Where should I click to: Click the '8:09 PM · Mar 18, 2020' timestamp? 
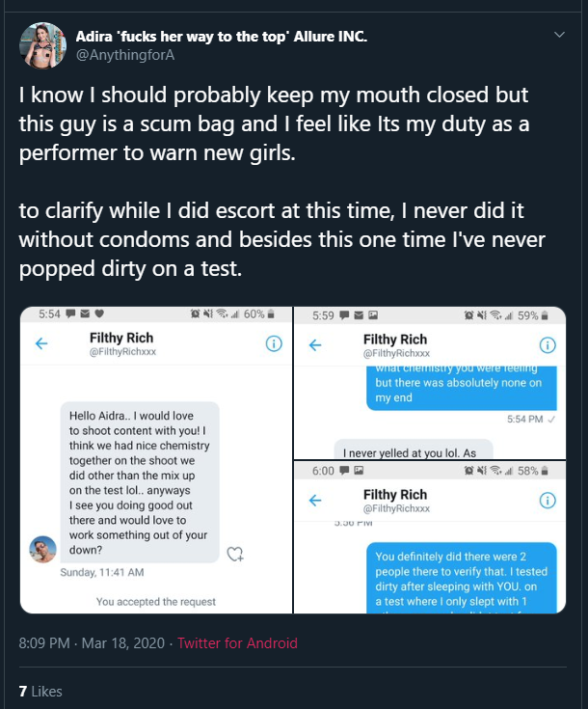(x=93, y=642)
